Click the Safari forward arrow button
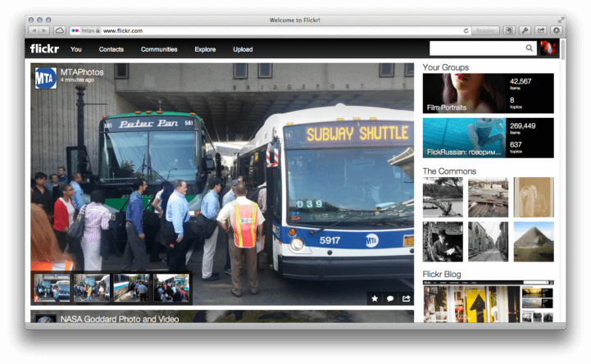 click(44, 30)
